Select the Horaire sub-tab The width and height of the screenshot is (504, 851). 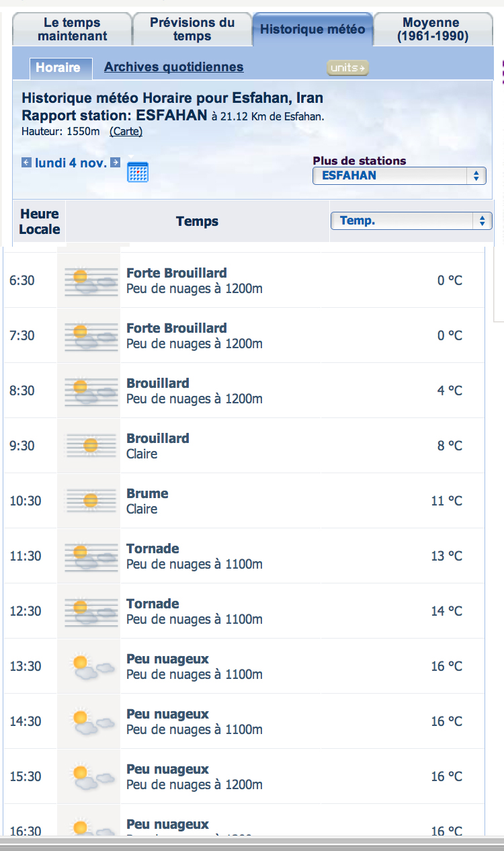point(58,68)
